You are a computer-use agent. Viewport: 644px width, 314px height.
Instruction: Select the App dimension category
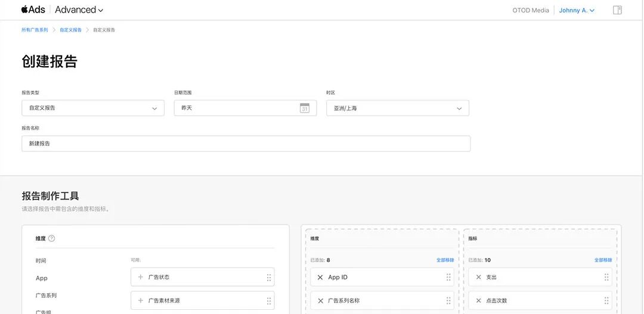click(42, 278)
